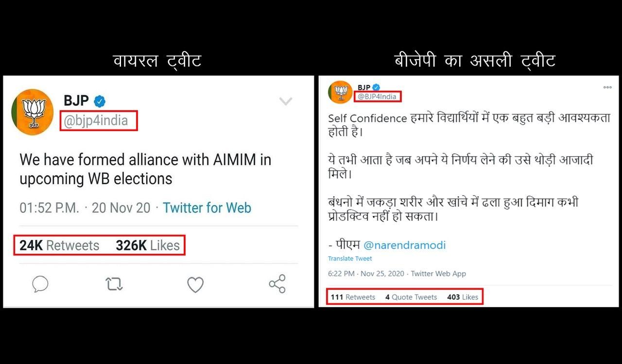Viewport: 622px width, 364px height.
Task: Open 4 Quote Tweets
Action: pos(411,297)
